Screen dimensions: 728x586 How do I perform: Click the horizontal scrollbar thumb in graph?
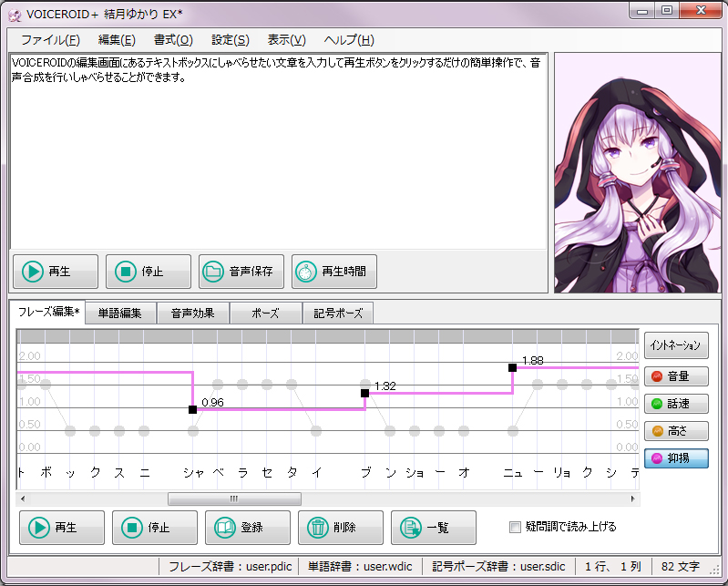[x=234, y=499]
